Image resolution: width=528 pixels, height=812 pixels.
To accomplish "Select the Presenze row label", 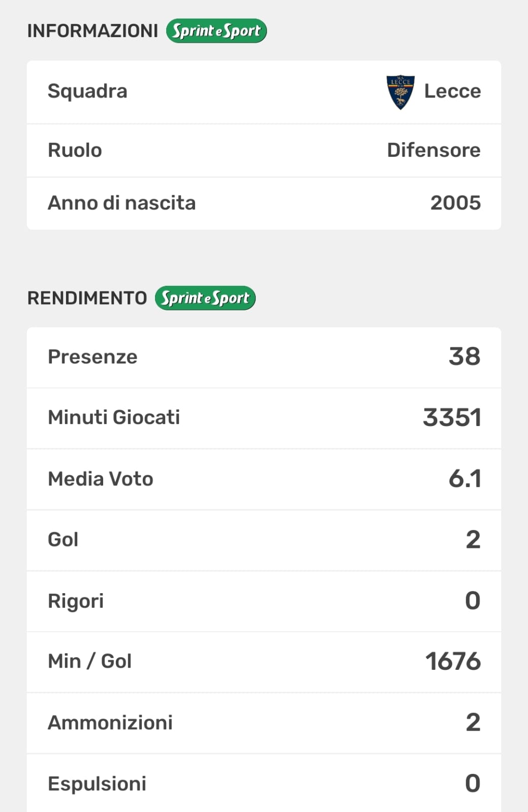I will coord(92,357).
